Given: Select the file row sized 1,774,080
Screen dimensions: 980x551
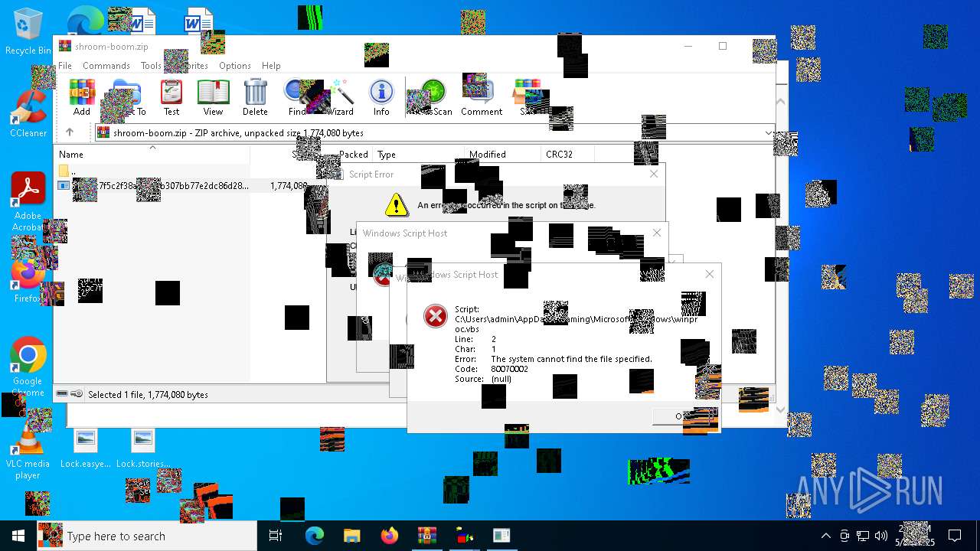Looking at the screenshot, I should [x=184, y=185].
